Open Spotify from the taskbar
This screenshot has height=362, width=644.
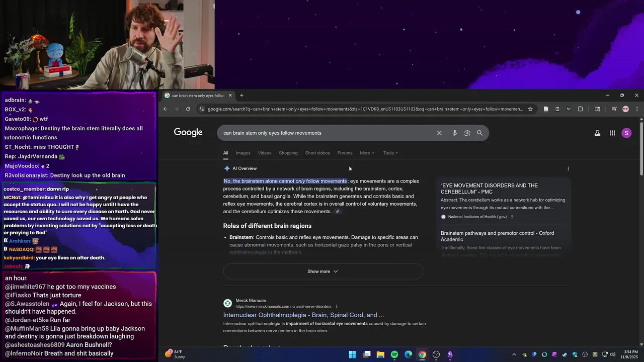(394, 354)
